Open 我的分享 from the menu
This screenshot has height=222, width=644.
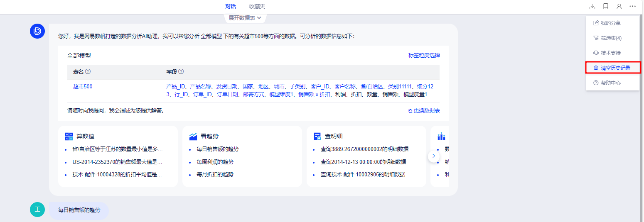click(x=610, y=23)
